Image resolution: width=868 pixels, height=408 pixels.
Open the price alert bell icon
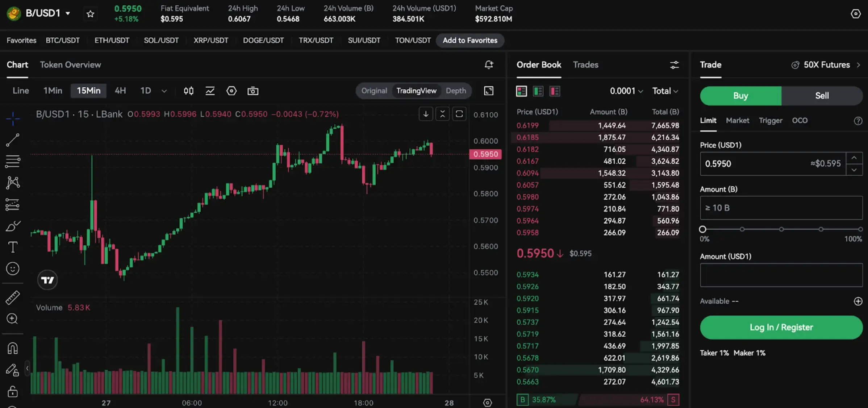pyautogui.click(x=489, y=65)
